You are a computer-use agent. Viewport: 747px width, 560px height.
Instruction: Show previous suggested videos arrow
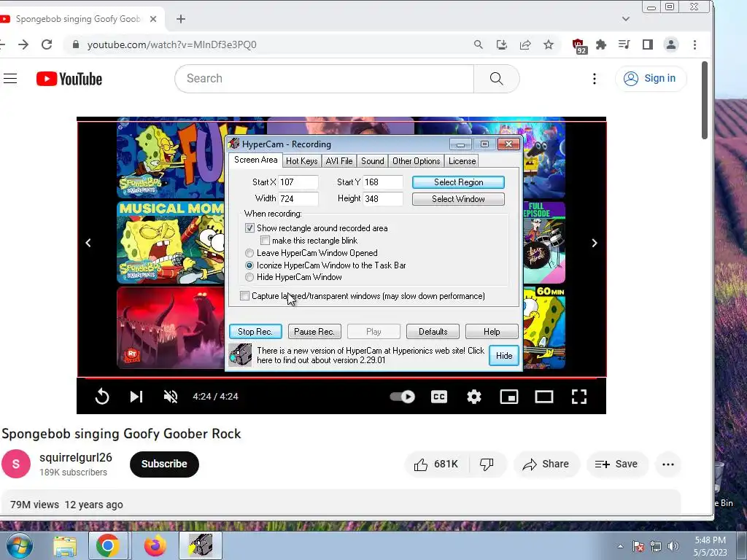tap(88, 243)
